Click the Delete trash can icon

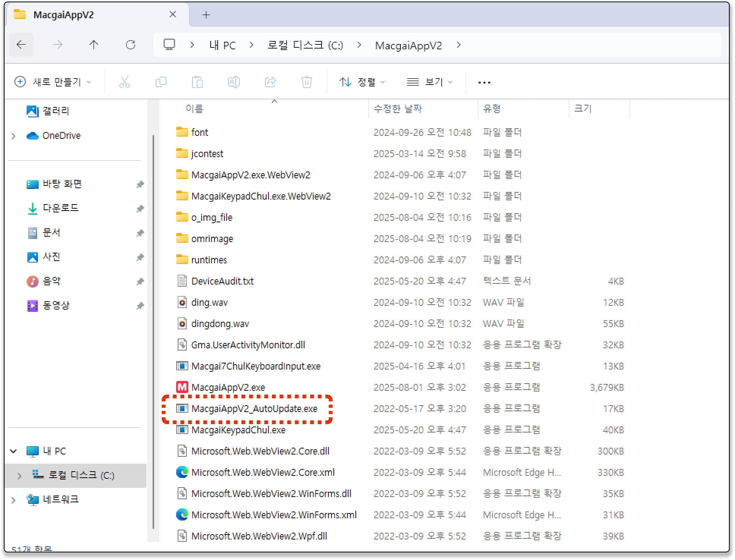[306, 82]
